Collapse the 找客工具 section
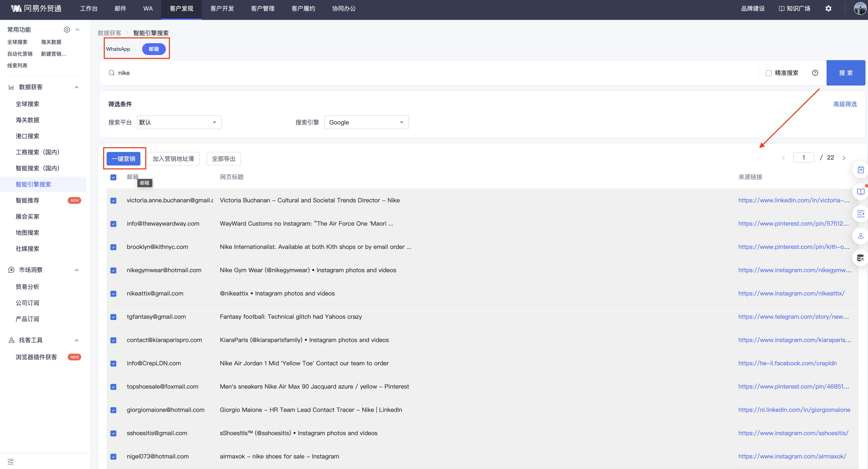Screen dimensions: 868x469 (77, 340)
